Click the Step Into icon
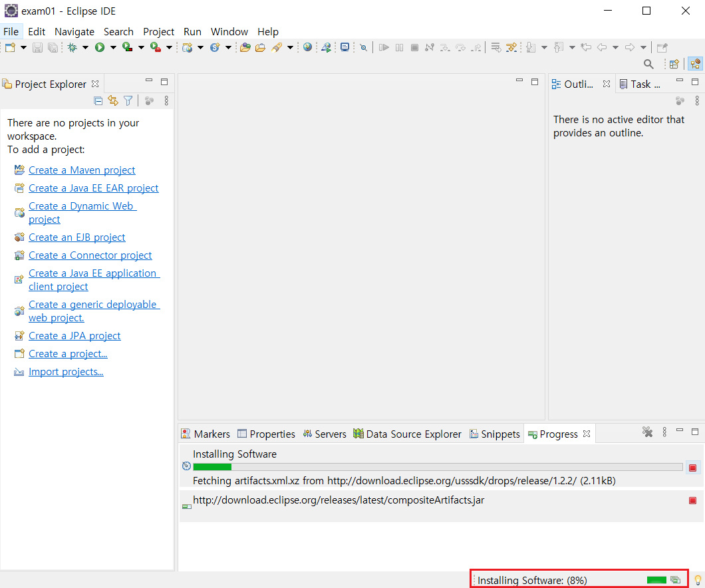Viewport: 705px width, 588px height. (x=445, y=47)
